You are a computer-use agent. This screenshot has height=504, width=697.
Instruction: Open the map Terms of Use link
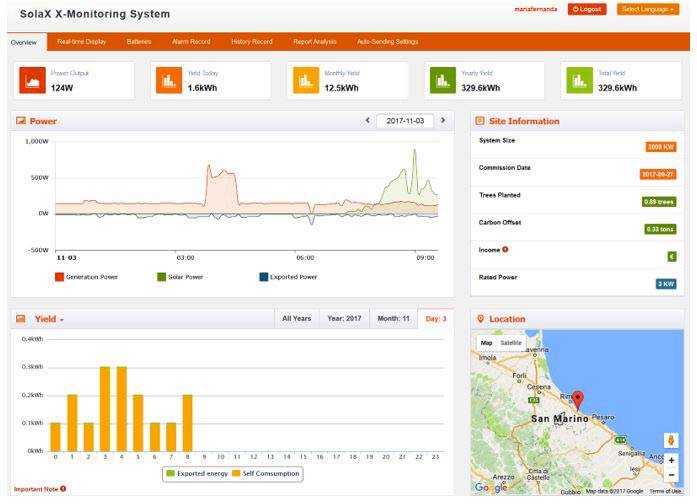click(665, 491)
